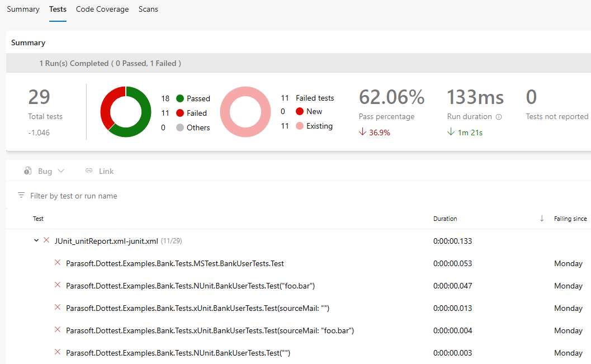Click the sort arrow next to Duration
Screen dimensions: 591x364
(542, 219)
